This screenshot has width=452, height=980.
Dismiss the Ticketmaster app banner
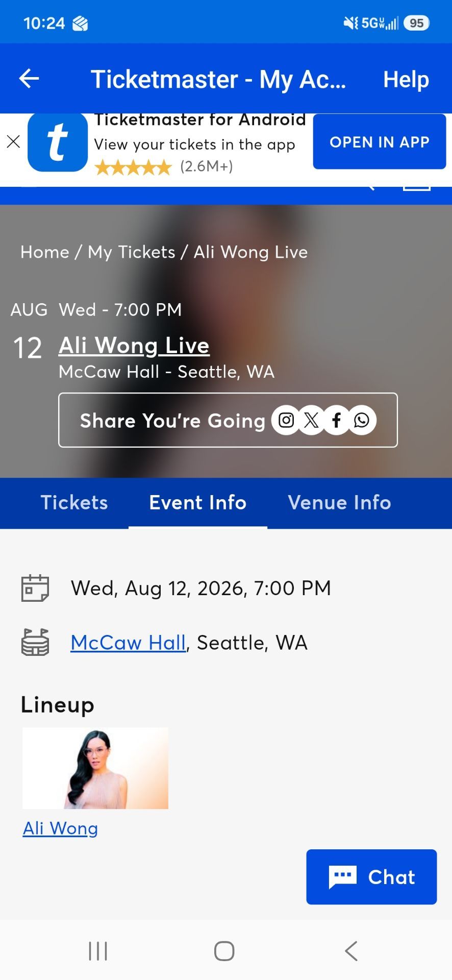pos(14,141)
